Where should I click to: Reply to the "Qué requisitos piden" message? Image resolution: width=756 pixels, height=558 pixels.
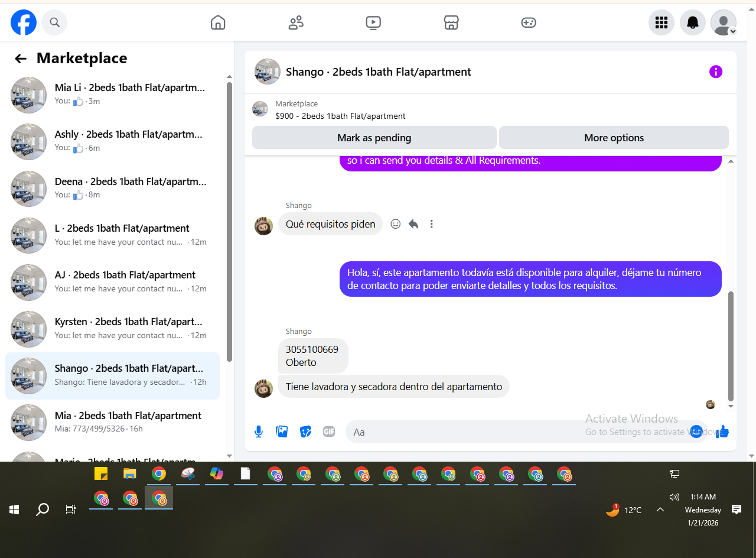pos(413,224)
